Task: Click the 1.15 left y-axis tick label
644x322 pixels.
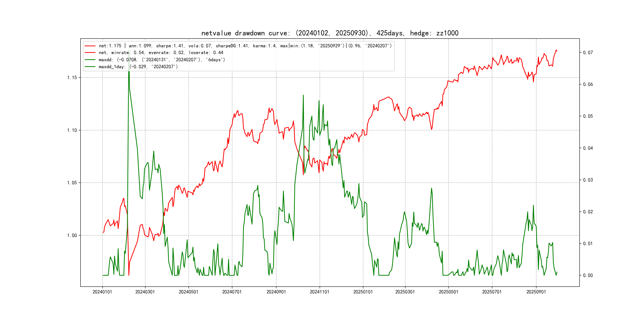Action: click(x=72, y=78)
